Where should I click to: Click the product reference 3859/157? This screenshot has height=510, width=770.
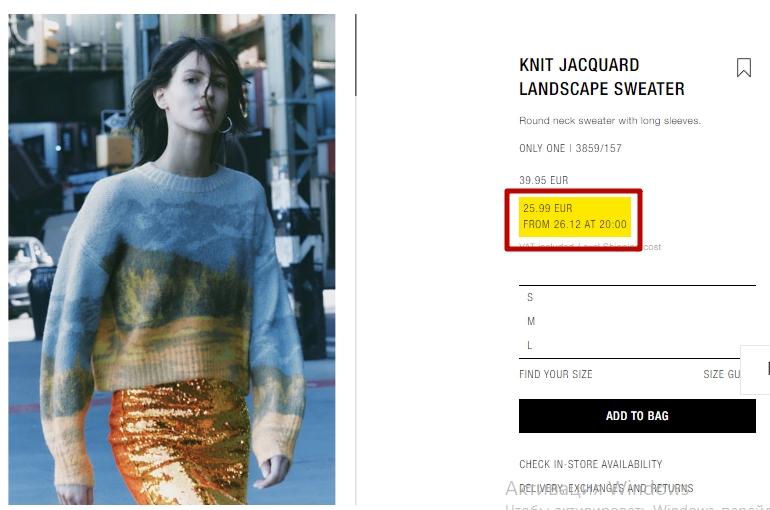click(x=598, y=148)
